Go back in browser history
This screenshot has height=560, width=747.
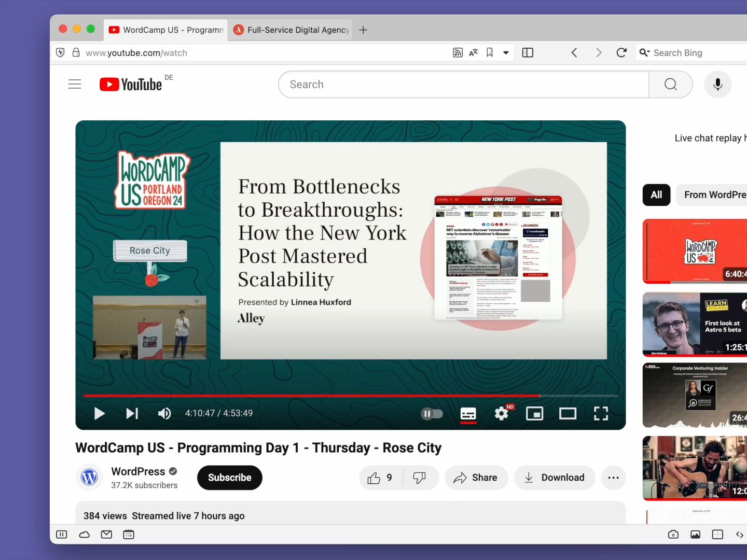click(x=574, y=52)
